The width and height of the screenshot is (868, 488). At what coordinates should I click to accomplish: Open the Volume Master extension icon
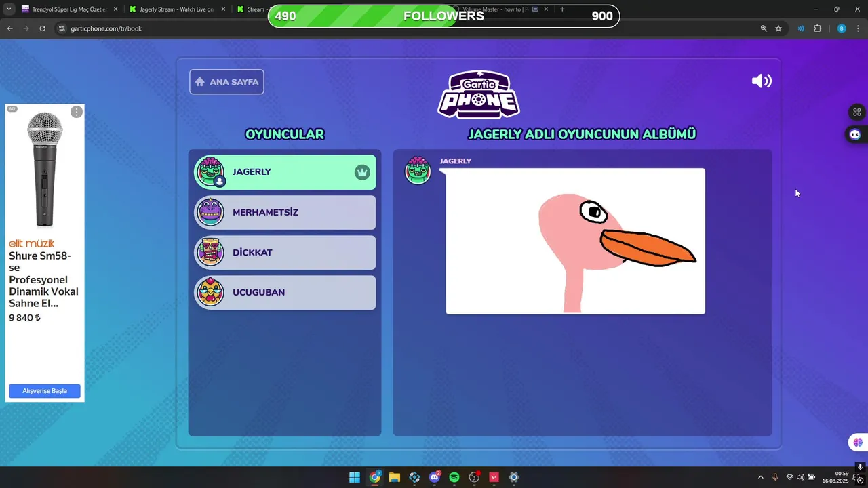point(801,28)
